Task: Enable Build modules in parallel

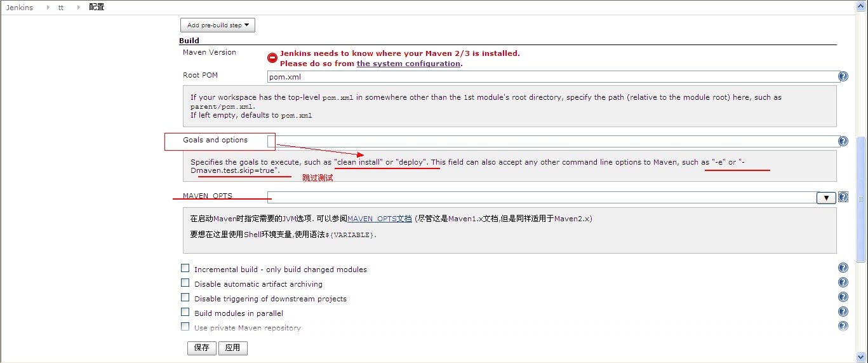Action: point(185,312)
